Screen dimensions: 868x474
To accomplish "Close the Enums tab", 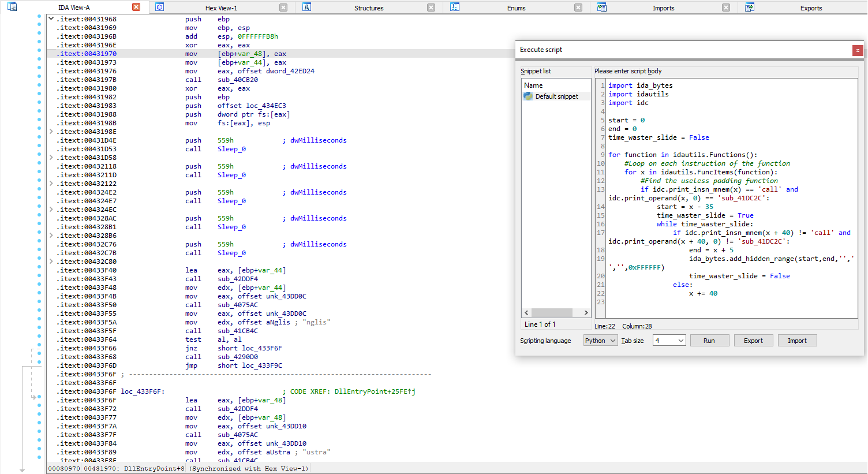I will click(578, 8).
